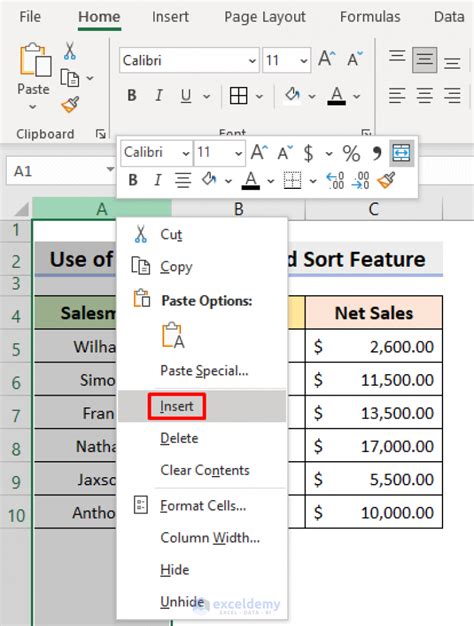The image size is (474, 626).
Task: Apply mini toolbar Fill Color
Action: point(209,180)
